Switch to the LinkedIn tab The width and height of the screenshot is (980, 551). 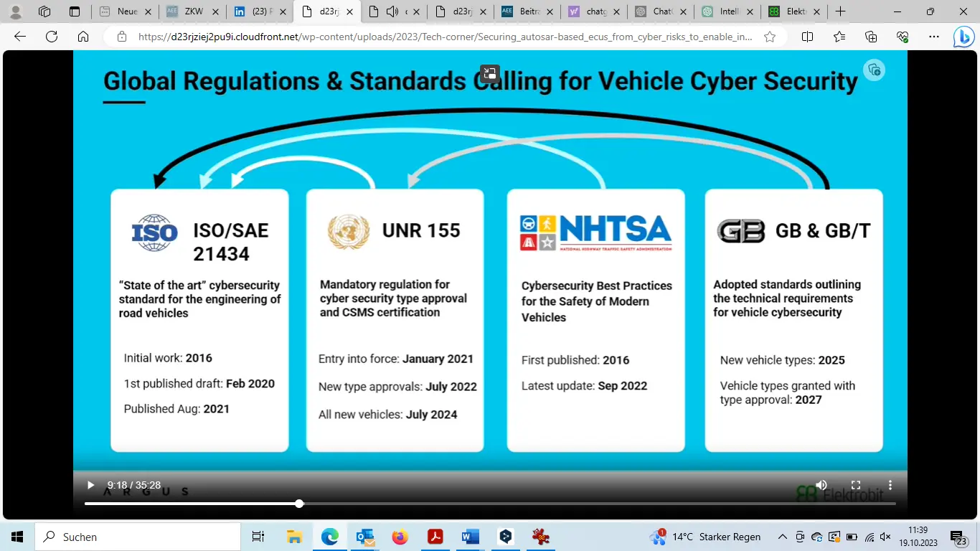click(255, 11)
